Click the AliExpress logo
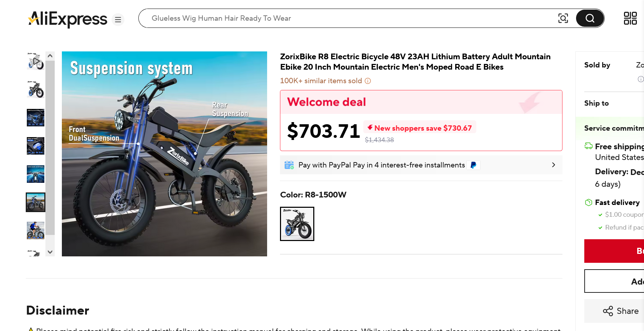Viewport: 644px width, 331px height. (68, 19)
